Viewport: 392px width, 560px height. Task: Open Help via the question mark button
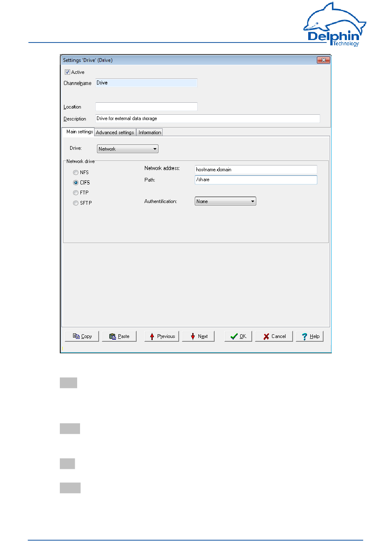tap(310, 336)
